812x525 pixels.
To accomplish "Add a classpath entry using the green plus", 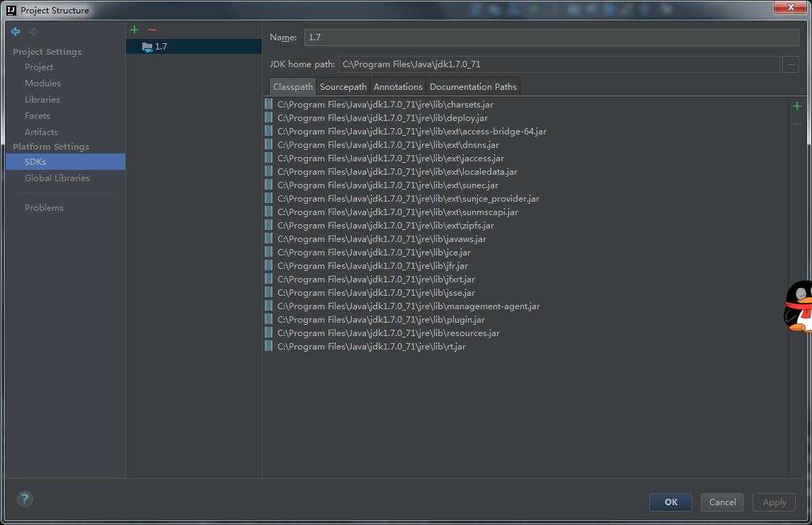I will (797, 106).
